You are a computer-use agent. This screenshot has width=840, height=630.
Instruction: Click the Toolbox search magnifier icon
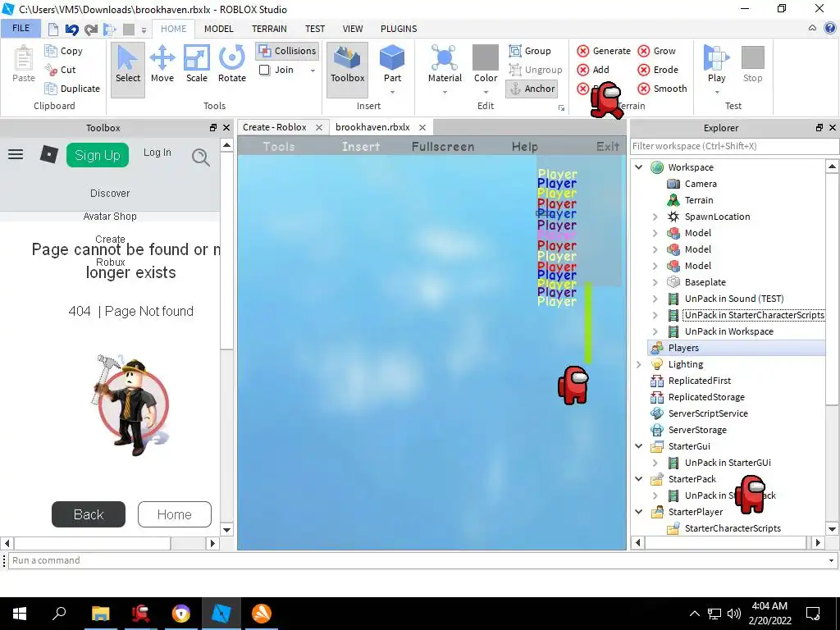coord(201,157)
